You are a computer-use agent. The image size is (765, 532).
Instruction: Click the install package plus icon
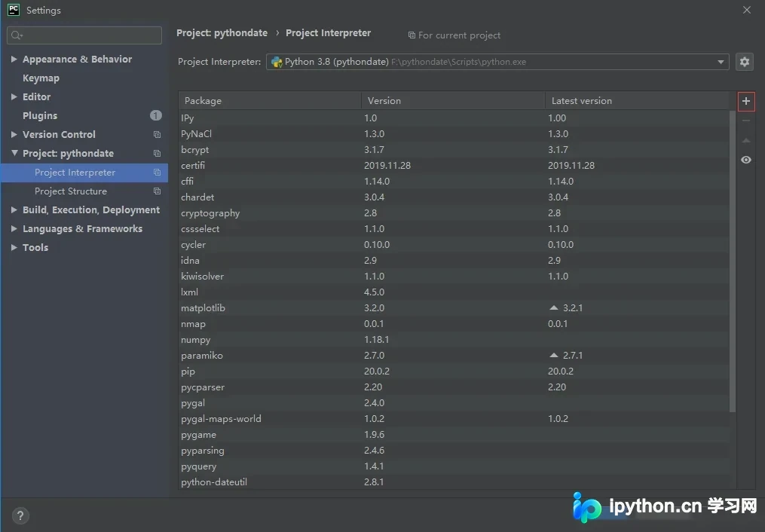(746, 102)
